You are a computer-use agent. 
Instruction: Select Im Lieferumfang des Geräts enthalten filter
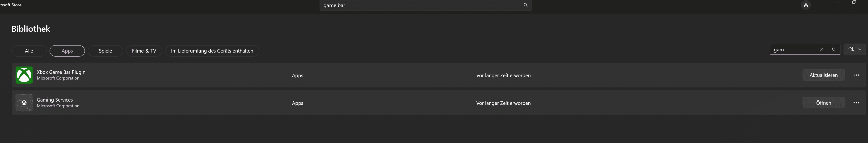212,51
